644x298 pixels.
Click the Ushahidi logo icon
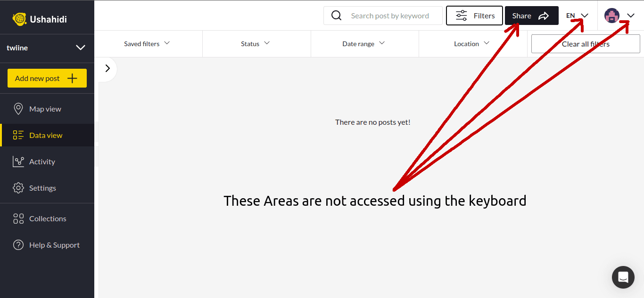(19, 19)
